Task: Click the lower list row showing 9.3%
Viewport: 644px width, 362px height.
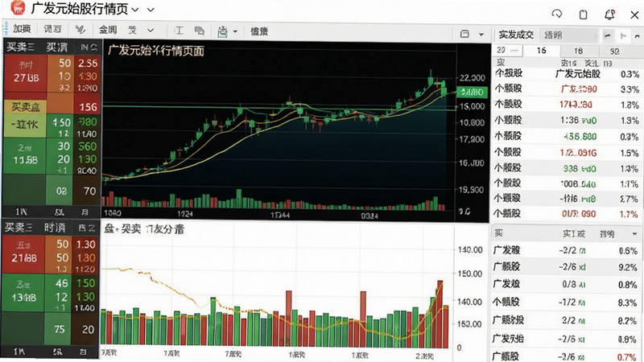Action: [567, 302]
